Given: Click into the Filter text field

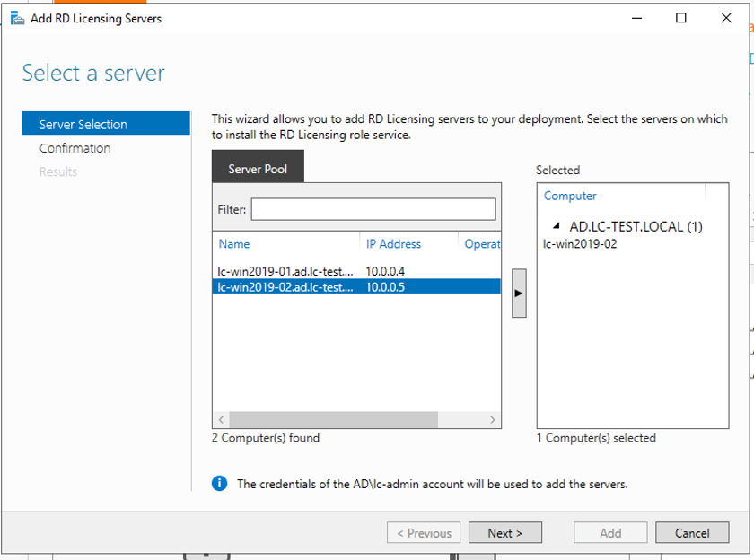Looking at the screenshot, I should click(373, 209).
